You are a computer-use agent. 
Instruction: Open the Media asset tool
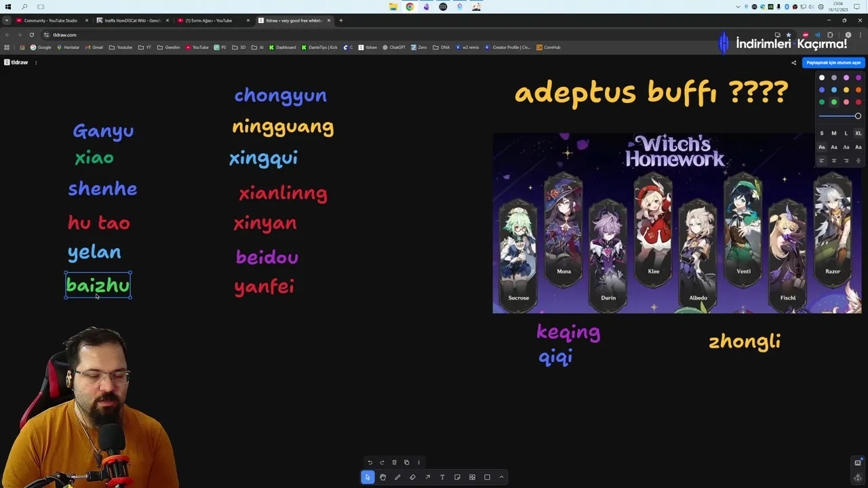click(472, 477)
